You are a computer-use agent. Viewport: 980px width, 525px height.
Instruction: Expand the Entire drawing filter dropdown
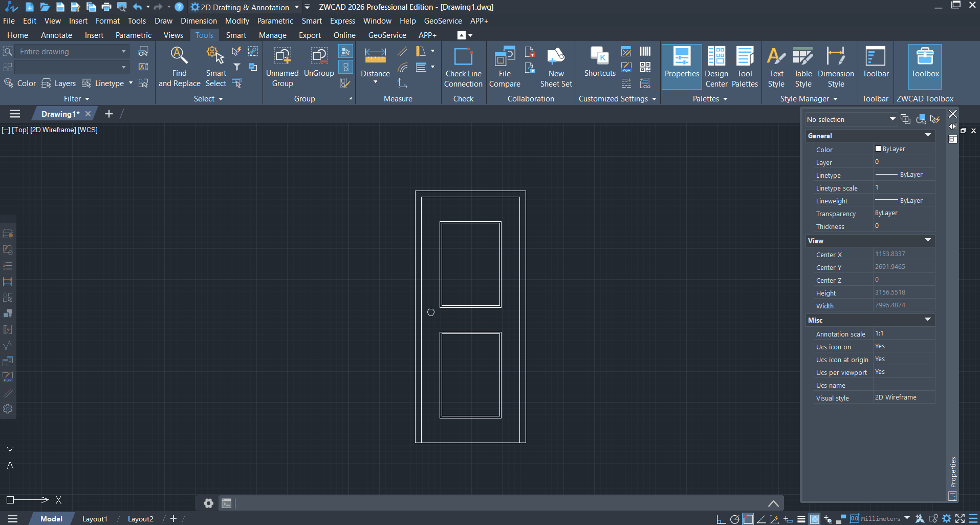coord(123,51)
